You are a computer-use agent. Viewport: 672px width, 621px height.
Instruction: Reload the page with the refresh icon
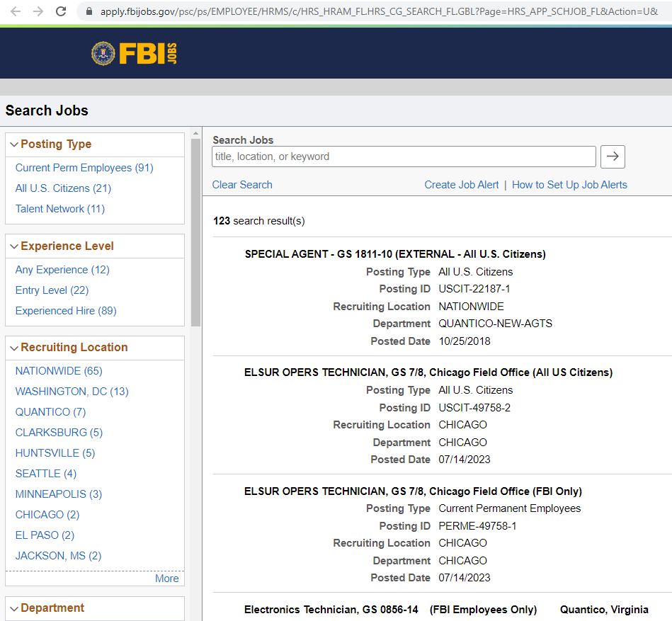pyautogui.click(x=61, y=11)
